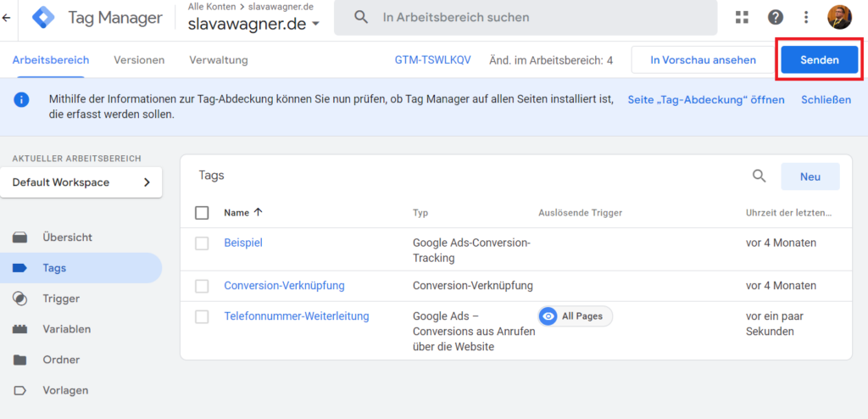Open the Telefonnummer-Weiterleitung tag
Screen dimensions: 868x419
pos(296,316)
